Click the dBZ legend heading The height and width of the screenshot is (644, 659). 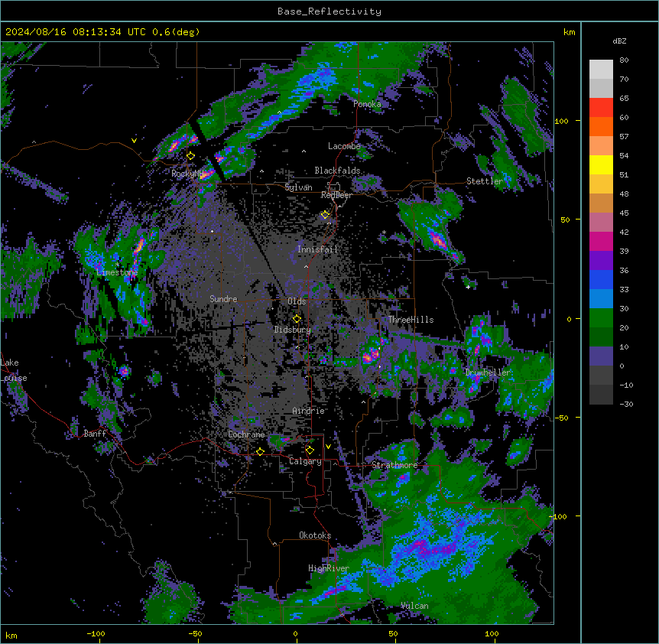coord(619,41)
